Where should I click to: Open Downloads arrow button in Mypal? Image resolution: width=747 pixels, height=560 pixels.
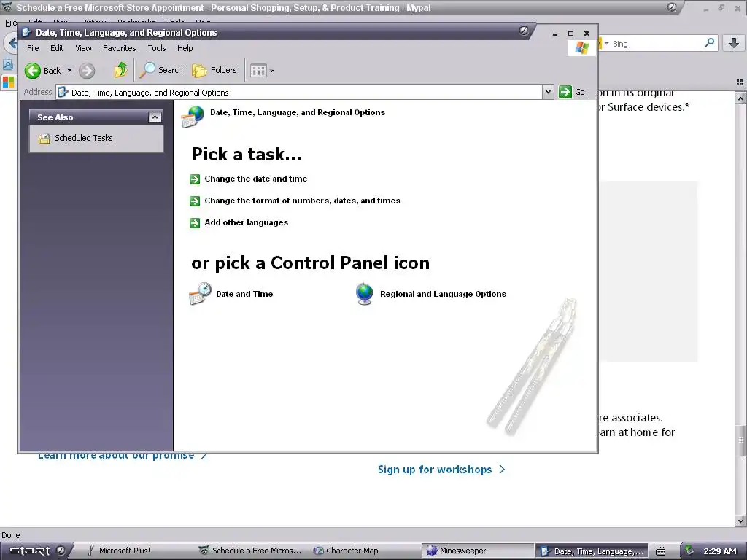point(734,43)
